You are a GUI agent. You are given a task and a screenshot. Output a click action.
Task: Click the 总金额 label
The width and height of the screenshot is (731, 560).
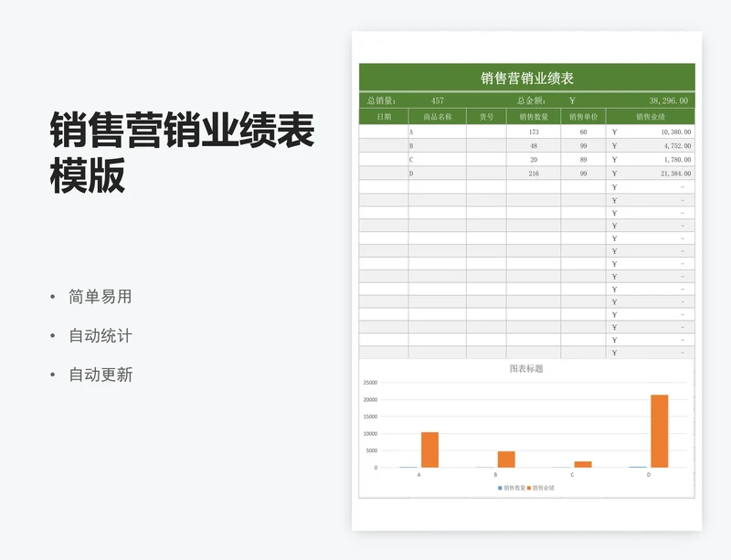pos(531,100)
